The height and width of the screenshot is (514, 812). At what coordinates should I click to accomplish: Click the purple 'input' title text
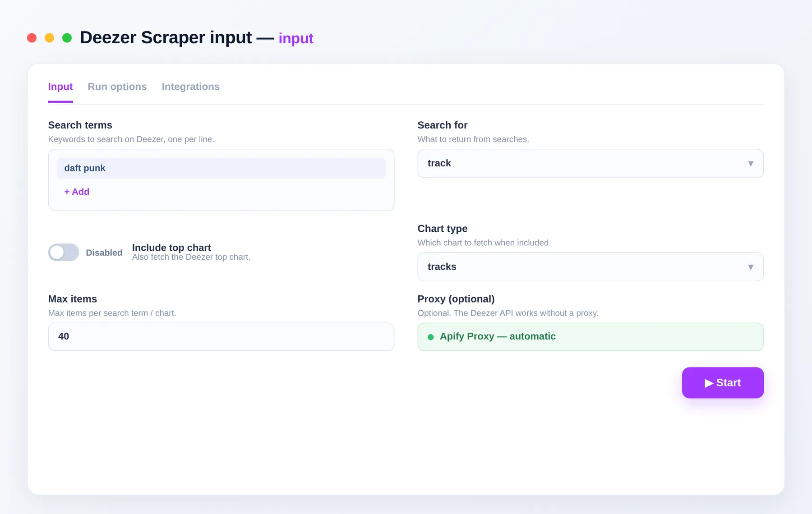pos(296,38)
